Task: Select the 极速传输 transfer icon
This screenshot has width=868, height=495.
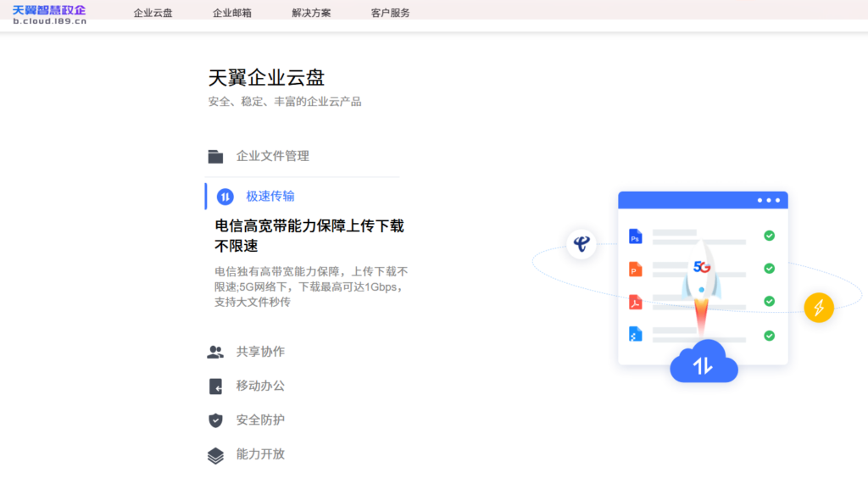Action: click(224, 196)
